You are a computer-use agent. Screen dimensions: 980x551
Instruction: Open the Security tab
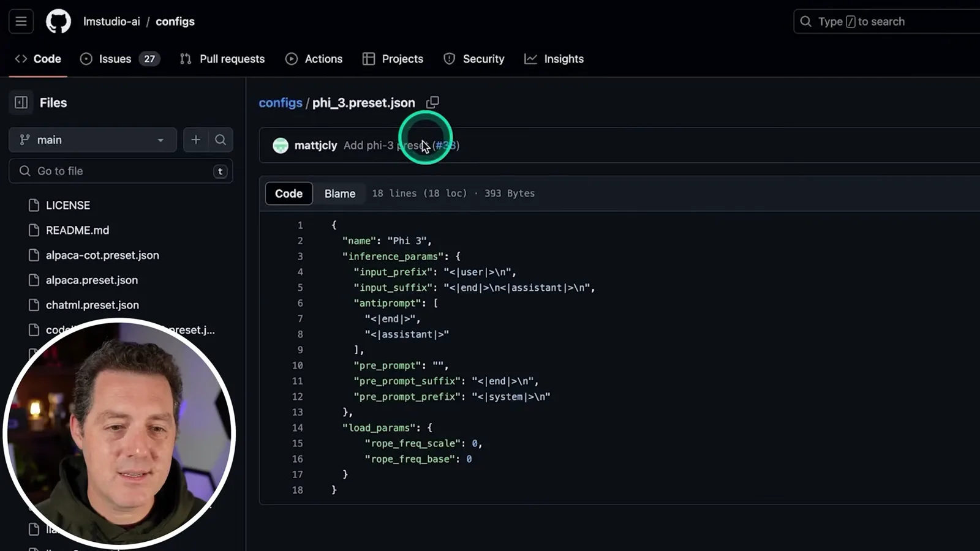tap(474, 59)
